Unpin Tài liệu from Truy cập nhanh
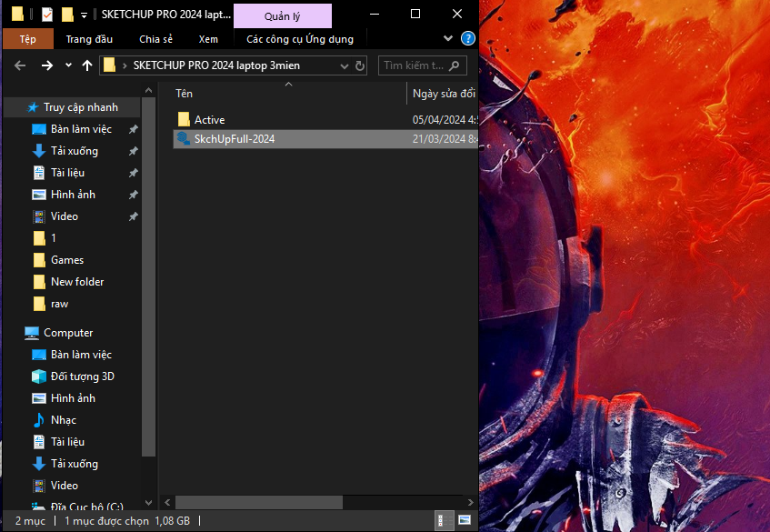This screenshot has height=532, width=770. click(x=133, y=173)
